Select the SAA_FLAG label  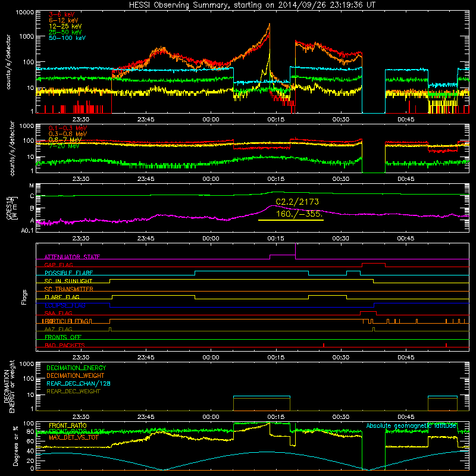(58, 313)
